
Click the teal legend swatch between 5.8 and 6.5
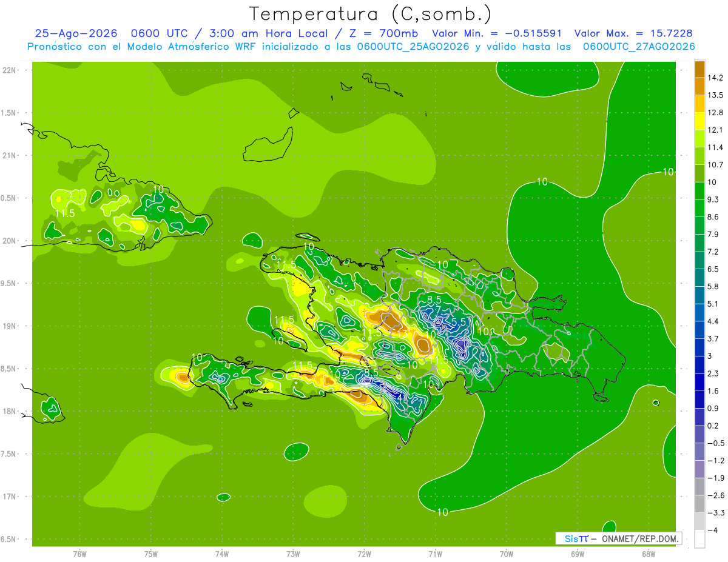coord(699,278)
